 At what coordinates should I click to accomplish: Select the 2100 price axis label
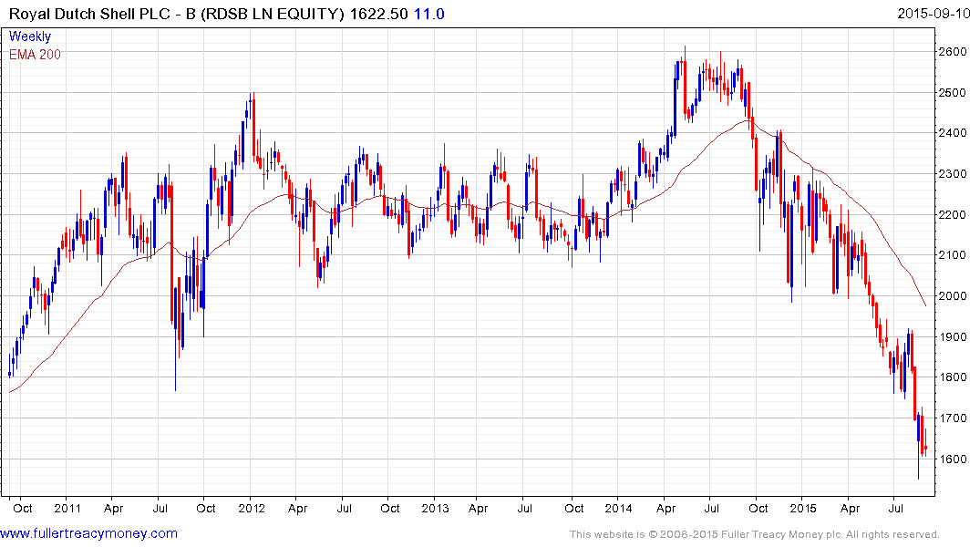pyautogui.click(x=953, y=255)
